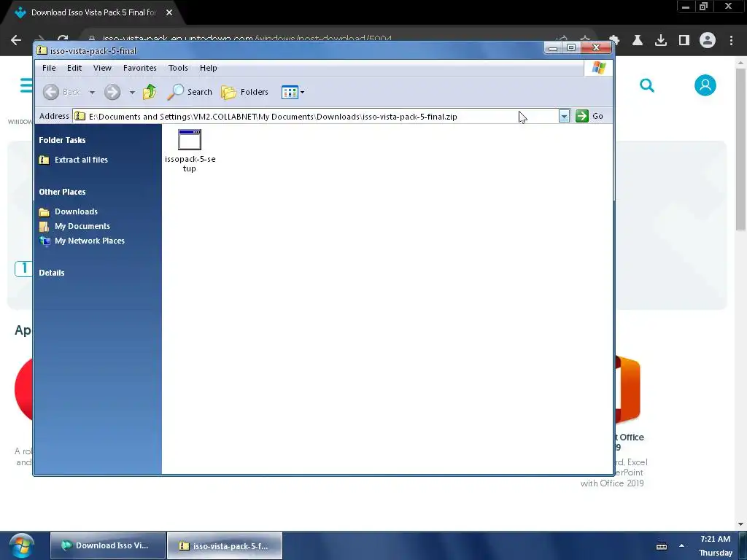Switch to Download Isso Vi... taskbar button
Viewport: 747px width, 560px height.
[x=108, y=545]
